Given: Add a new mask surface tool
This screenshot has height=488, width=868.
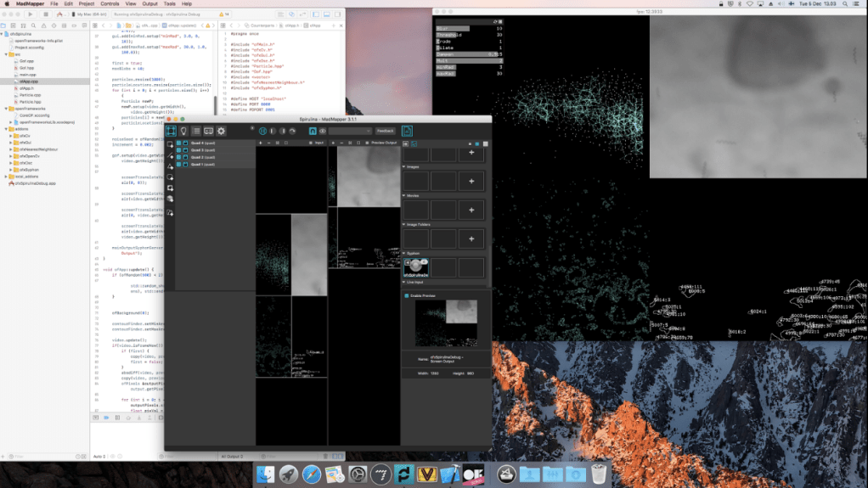Looking at the screenshot, I should pos(170,188).
